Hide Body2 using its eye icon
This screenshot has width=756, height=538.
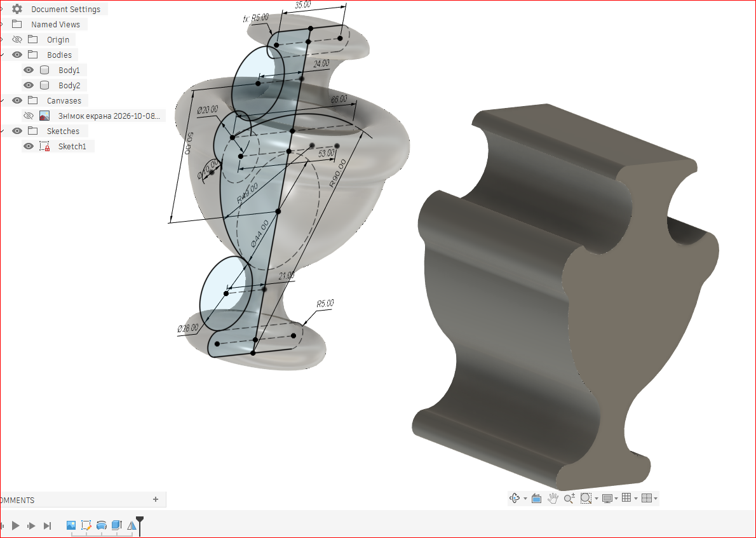(29, 85)
